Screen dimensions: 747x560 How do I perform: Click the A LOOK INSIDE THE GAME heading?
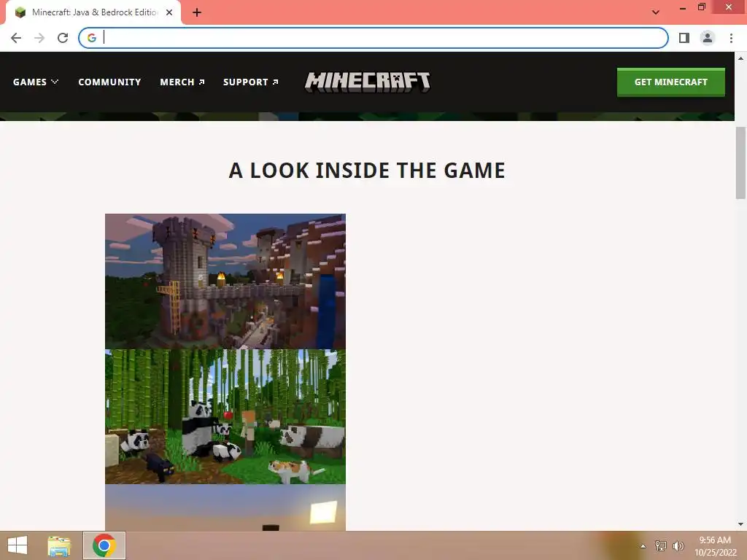click(x=367, y=171)
